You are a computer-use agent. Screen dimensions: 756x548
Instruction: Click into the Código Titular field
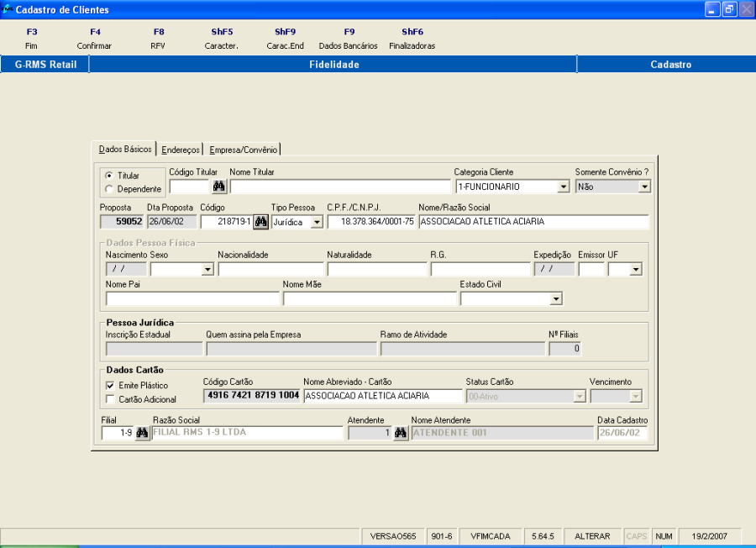(x=190, y=187)
